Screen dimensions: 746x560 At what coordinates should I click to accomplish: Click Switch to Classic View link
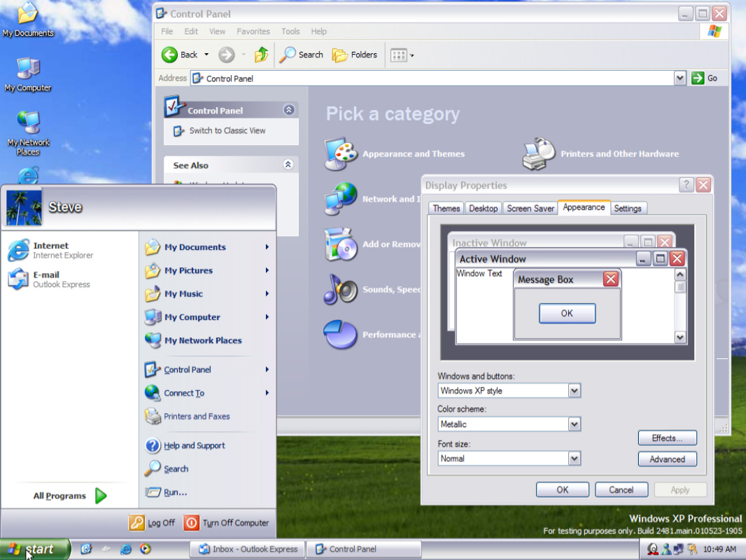coord(227,131)
